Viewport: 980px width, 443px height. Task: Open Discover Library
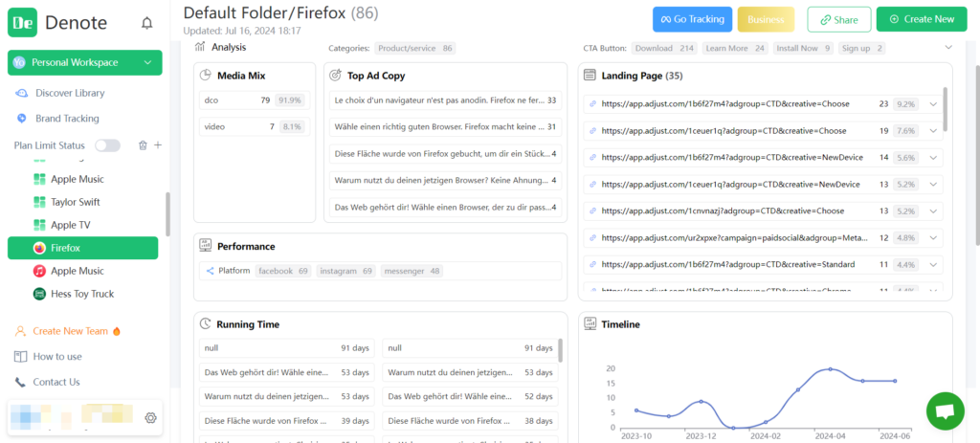click(70, 93)
